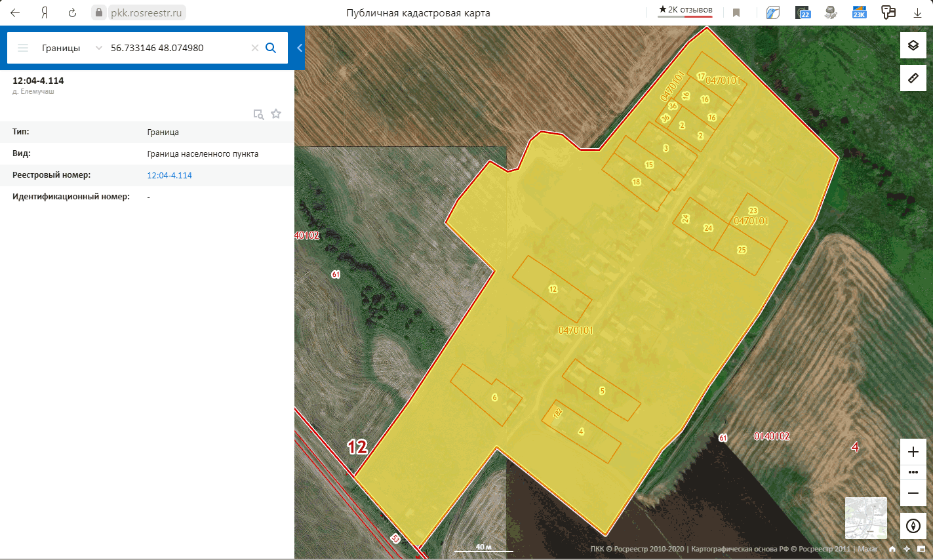Click the home icon in map footer
This screenshot has width=933, height=560.
click(892, 550)
